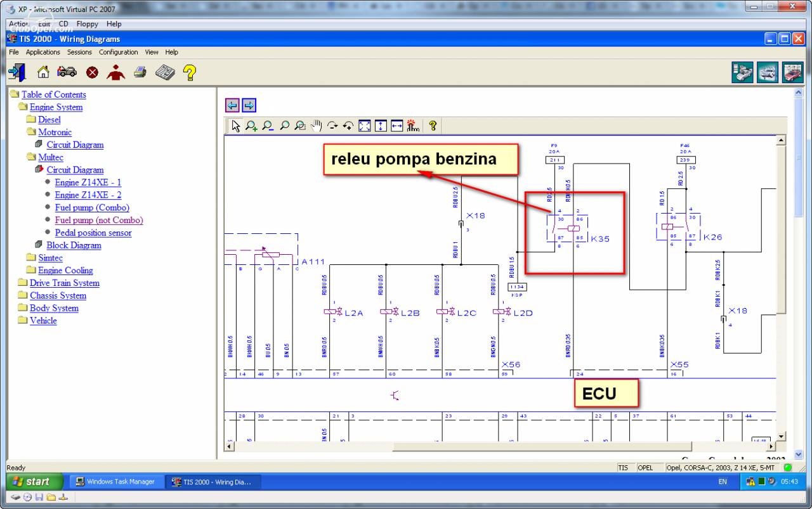This screenshot has height=509, width=812.
Task: Click the large yellow question mark help icon
Action: pos(189,72)
